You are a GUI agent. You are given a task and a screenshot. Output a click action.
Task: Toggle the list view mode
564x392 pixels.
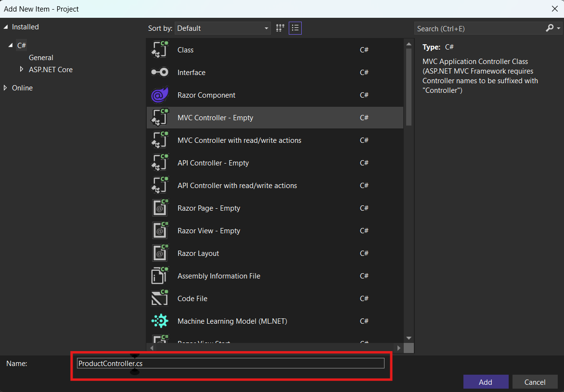(295, 28)
